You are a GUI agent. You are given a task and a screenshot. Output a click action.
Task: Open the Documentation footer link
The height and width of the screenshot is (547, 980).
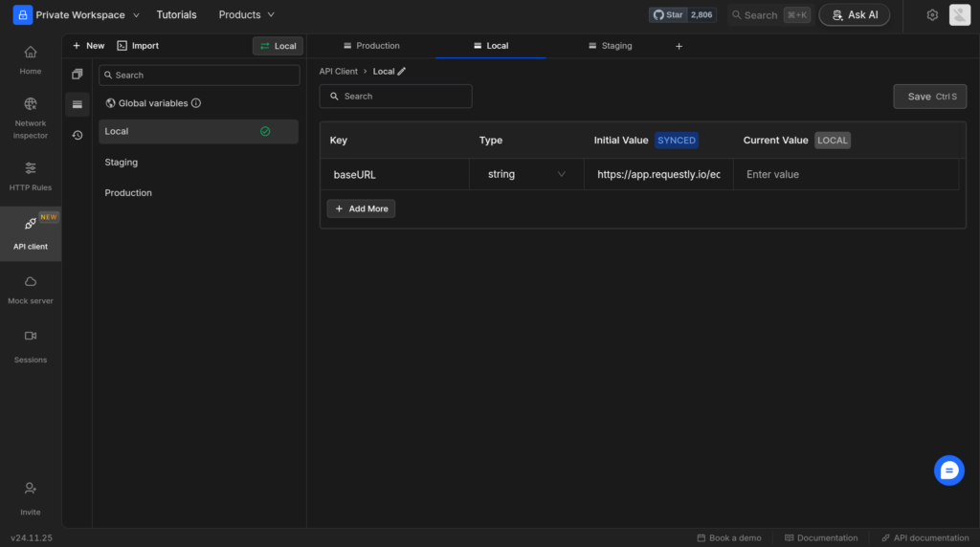[820, 537]
